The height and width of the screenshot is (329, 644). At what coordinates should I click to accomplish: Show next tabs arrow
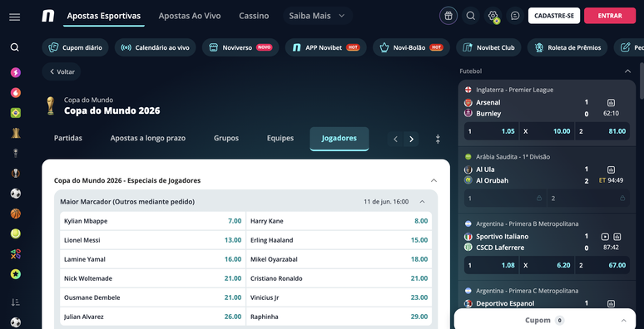coord(411,139)
